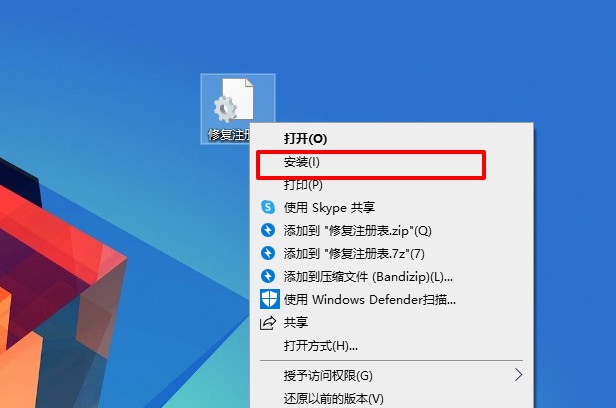Click the share arrow icon next to 共享
This screenshot has height=408, width=616.
tap(268, 323)
